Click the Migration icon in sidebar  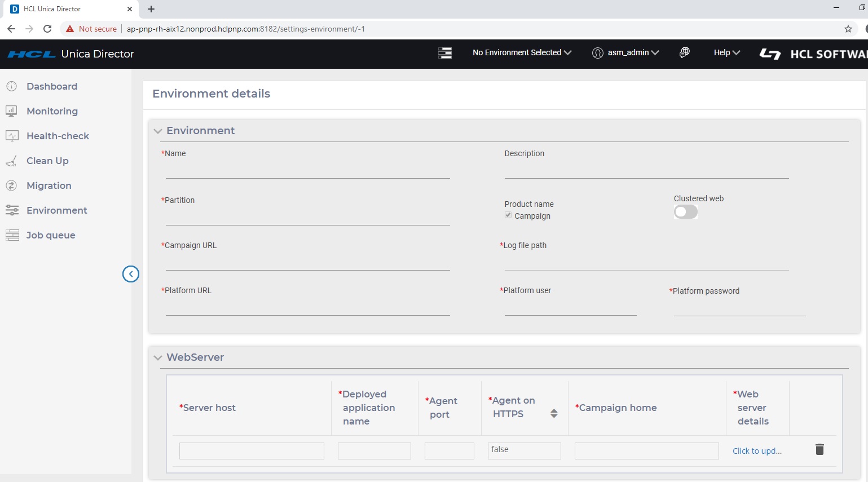11,185
